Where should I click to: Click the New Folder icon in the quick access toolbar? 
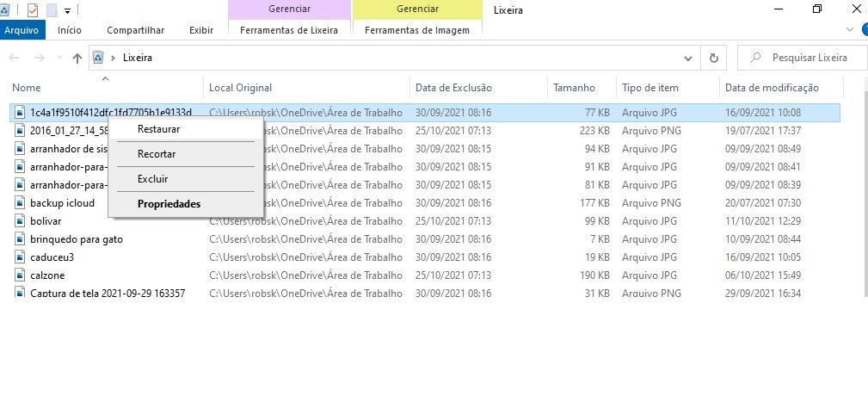point(52,10)
